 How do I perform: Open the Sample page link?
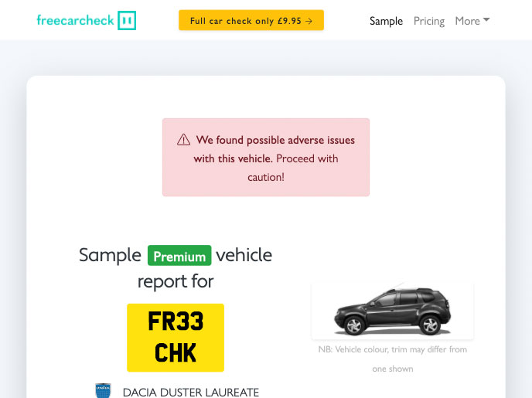click(386, 21)
